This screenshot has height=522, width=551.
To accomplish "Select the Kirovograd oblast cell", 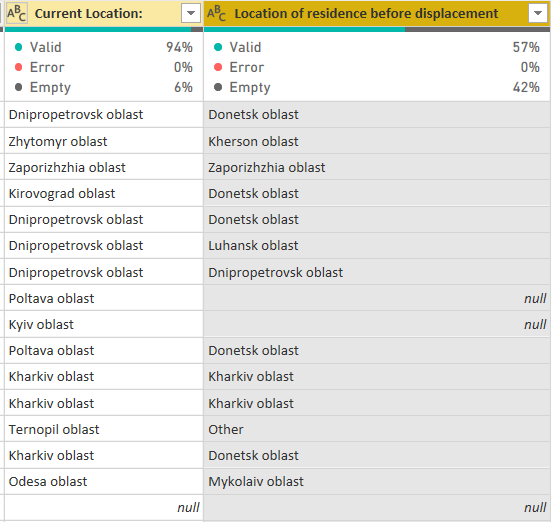I will pos(104,193).
